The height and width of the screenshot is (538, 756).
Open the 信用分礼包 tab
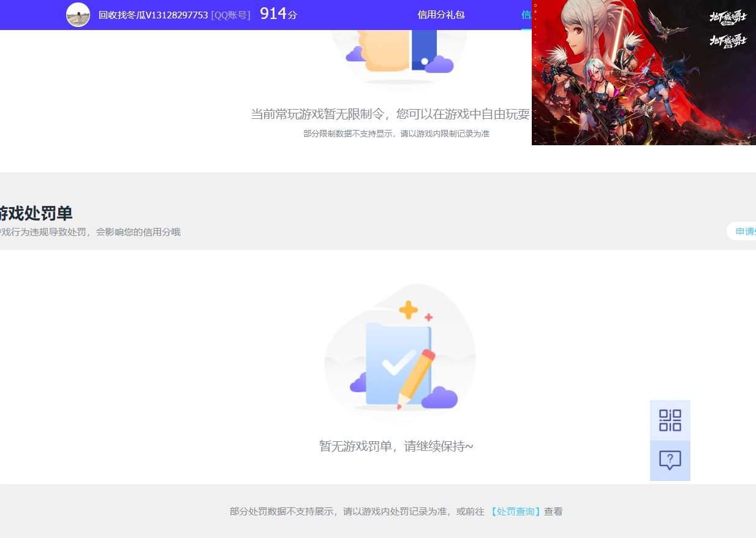click(x=441, y=15)
